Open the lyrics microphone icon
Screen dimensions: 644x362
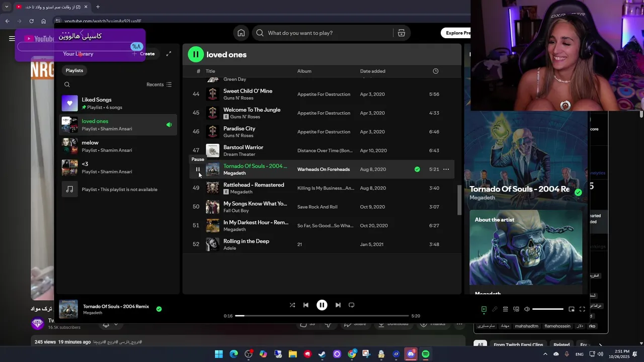point(495,309)
